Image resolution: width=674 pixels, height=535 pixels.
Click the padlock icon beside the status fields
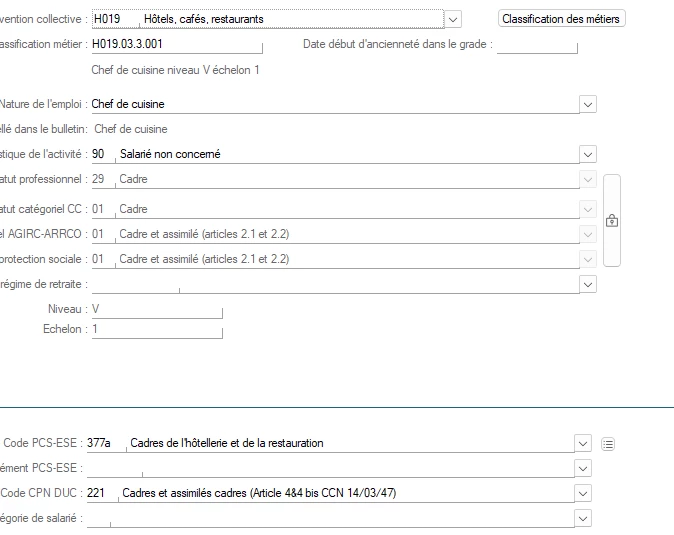point(611,221)
